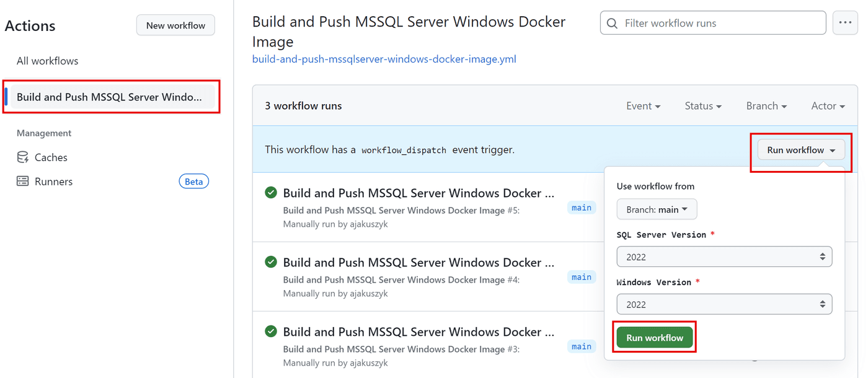
Task: Open the Event filter dropdown
Action: click(x=643, y=105)
